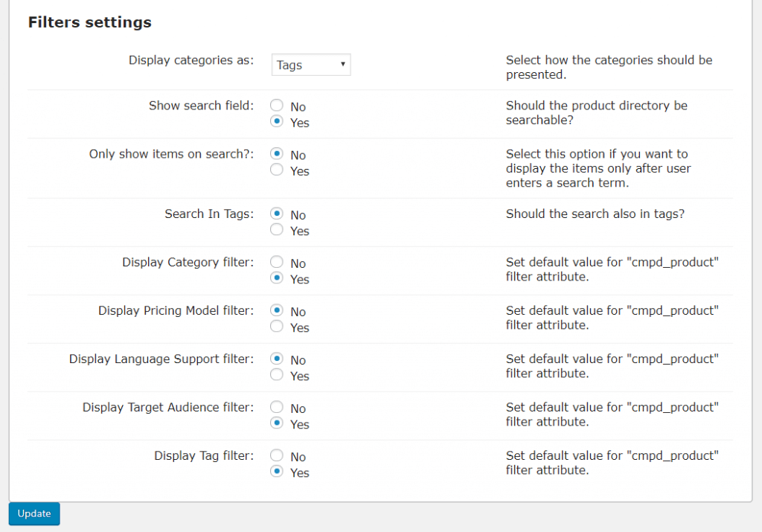The height and width of the screenshot is (532, 762).
Task: Pick No for Display Pricing Model filter
Action: coord(277,311)
